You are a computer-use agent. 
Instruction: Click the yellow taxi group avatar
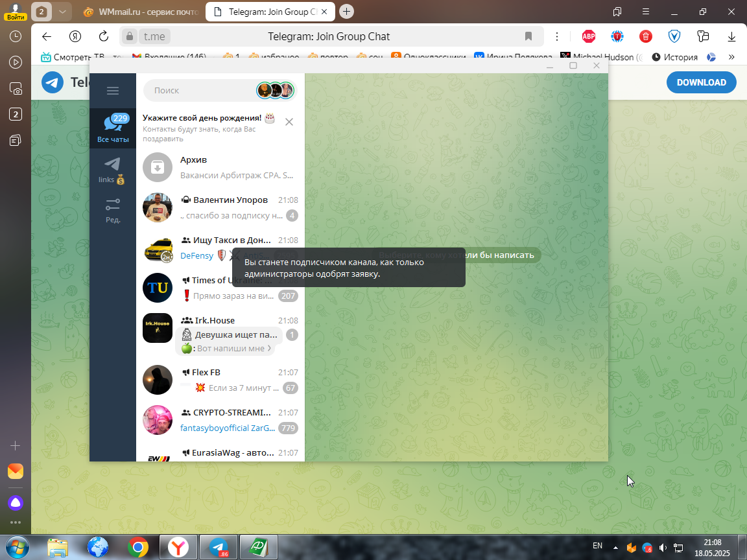(158, 248)
